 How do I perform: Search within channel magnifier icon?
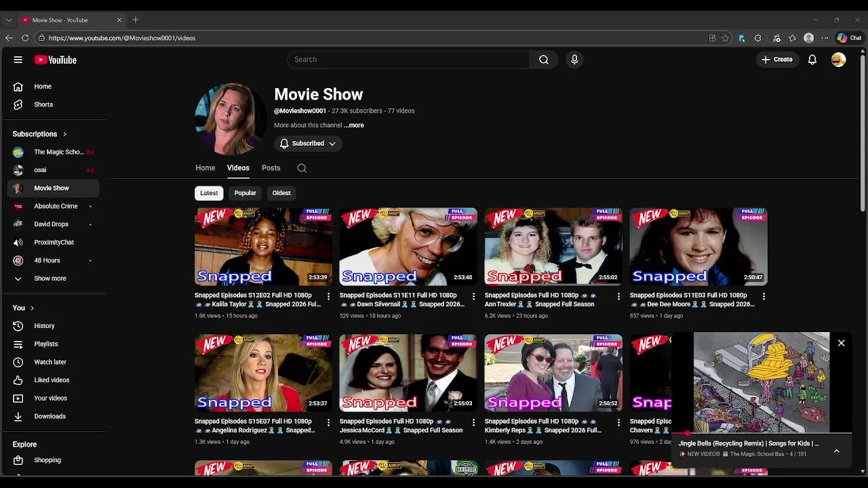point(302,168)
